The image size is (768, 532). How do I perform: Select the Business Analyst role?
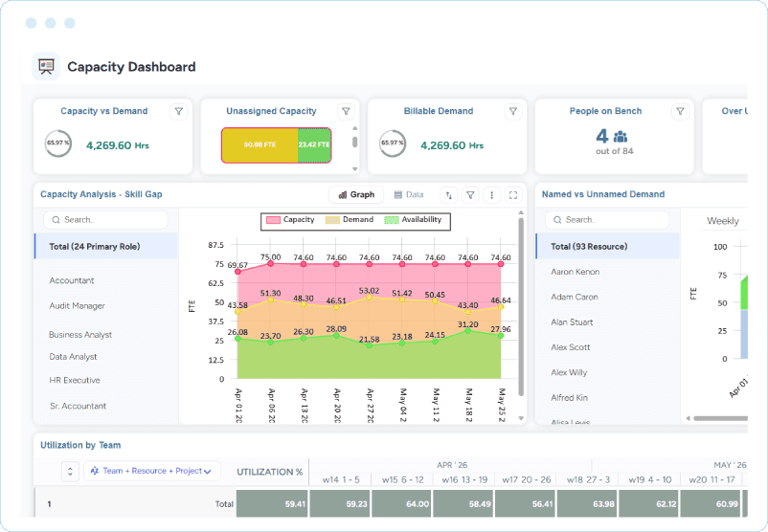tap(80, 335)
